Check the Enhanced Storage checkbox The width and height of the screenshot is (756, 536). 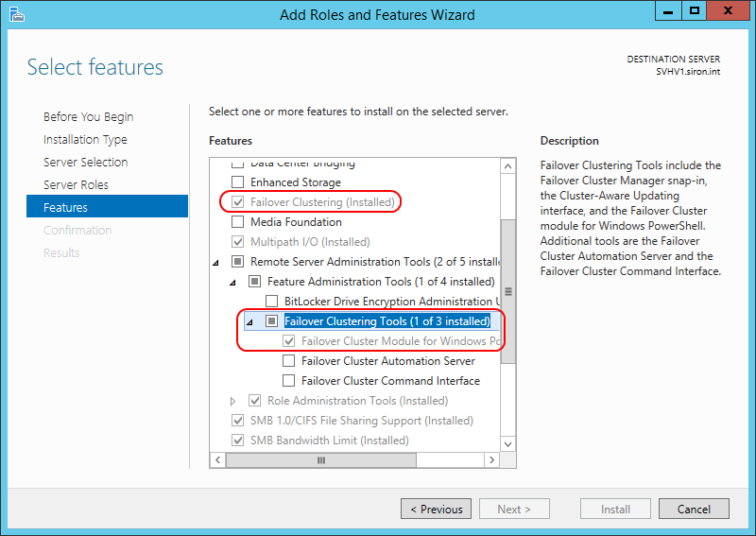pos(238,182)
